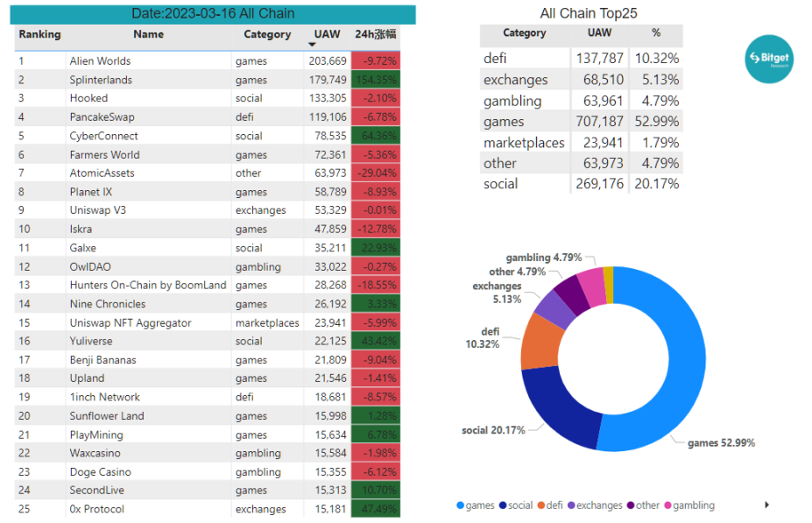Click the UAW sort arrow in header

[x=312, y=45]
